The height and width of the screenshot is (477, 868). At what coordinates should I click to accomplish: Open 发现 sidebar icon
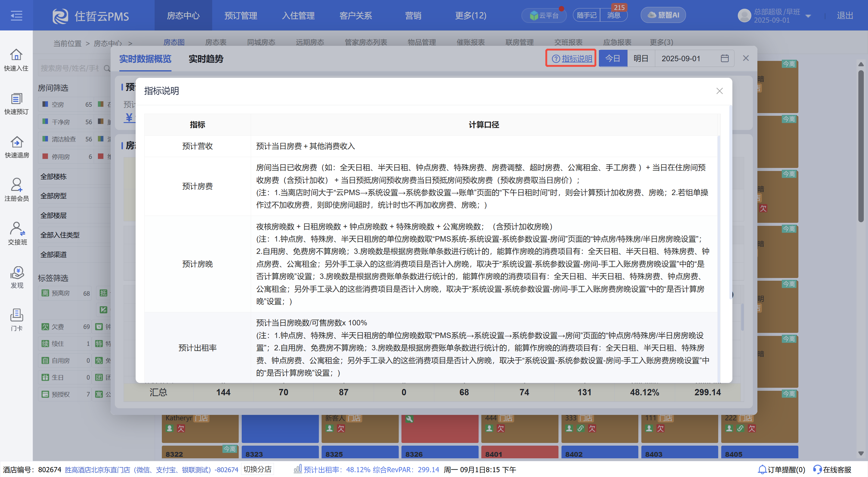pyautogui.click(x=17, y=272)
